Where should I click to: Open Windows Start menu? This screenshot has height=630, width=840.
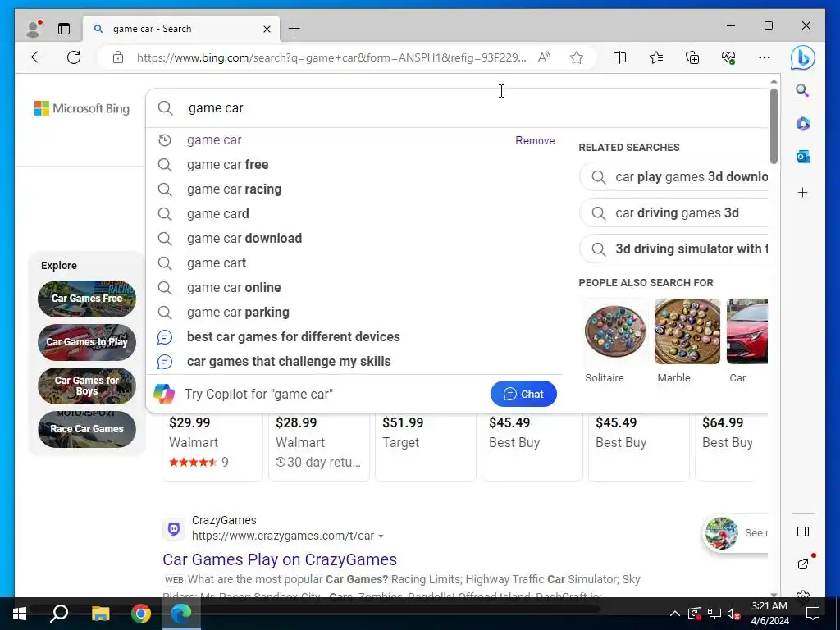click(20, 614)
